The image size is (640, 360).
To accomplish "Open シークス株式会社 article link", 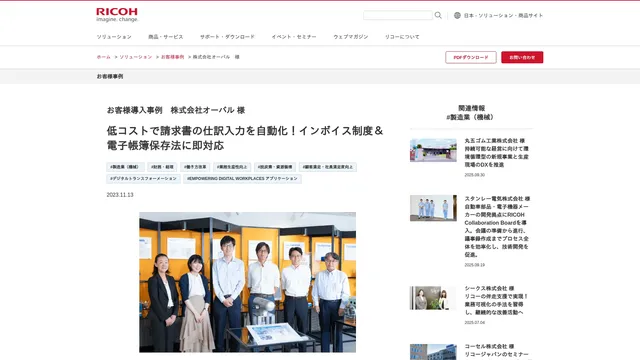I will pos(497,300).
